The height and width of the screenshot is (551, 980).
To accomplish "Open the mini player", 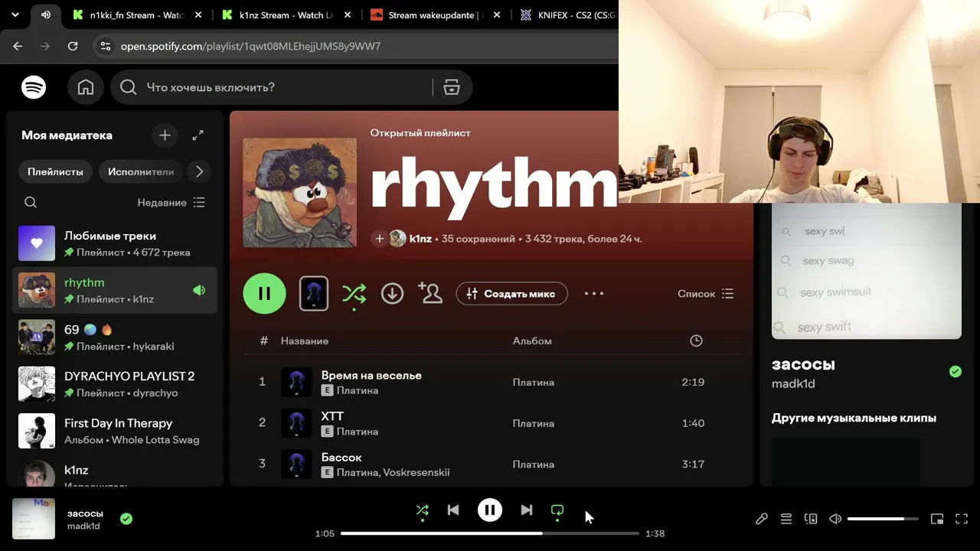I will click(x=937, y=519).
